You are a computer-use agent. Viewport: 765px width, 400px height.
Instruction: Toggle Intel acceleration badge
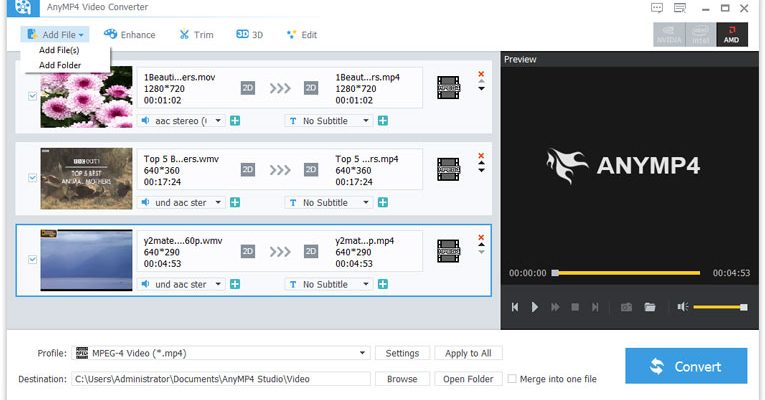[701, 35]
